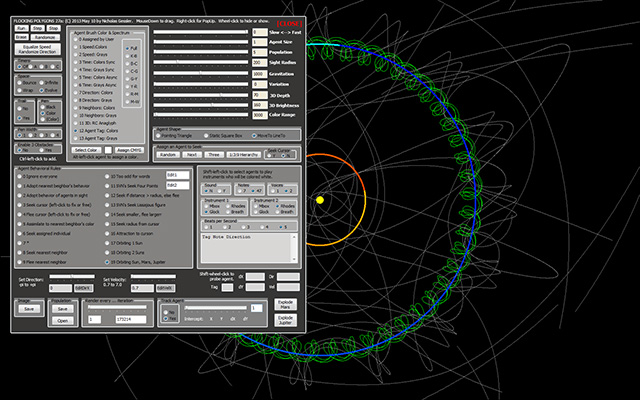Click the Agent Size value field
This screenshot has height=400, width=640.
coord(260,42)
